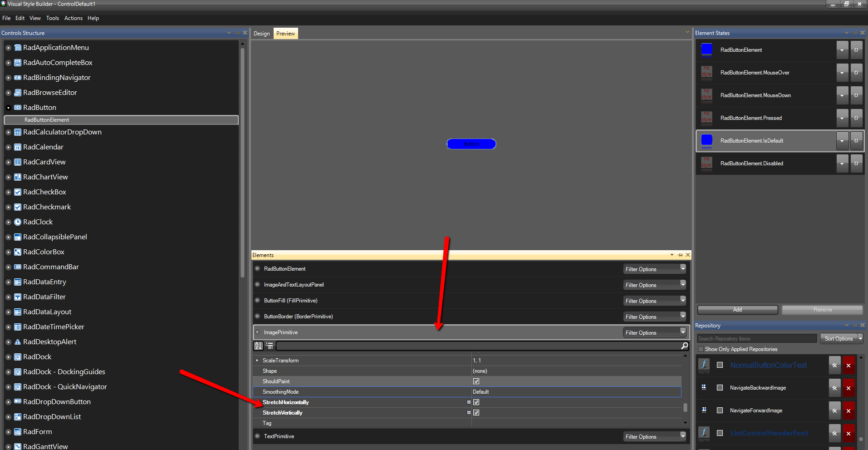Click the RadButtonElement blue style swatch
The width and height of the screenshot is (868, 450).
coord(707,49)
